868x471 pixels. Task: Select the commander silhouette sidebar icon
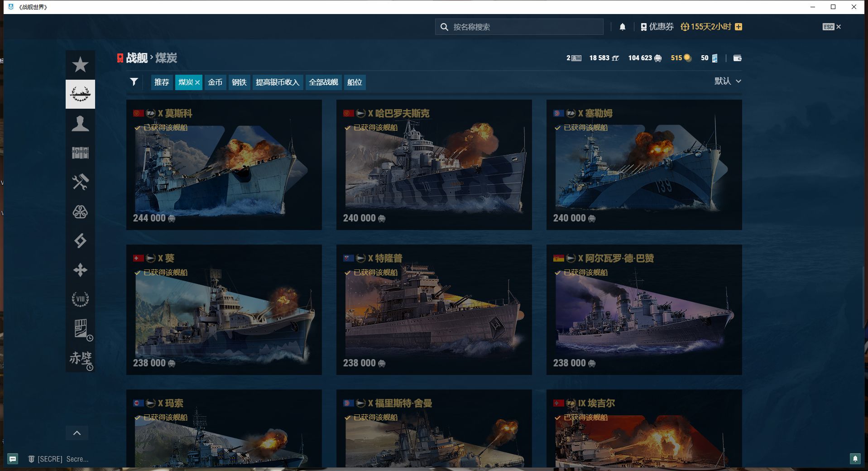pyautogui.click(x=80, y=124)
